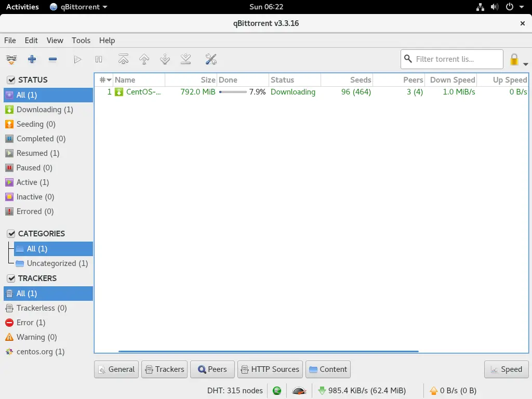Switch to the Trackers tab

pos(165,369)
